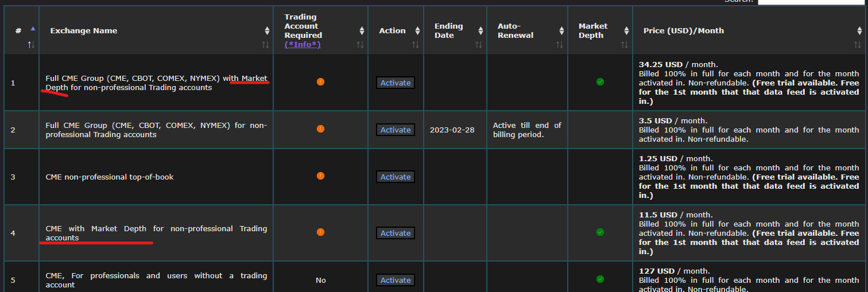This screenshot has height=292, width=868.
Task: Click into the Search input field
Action: 811,2
